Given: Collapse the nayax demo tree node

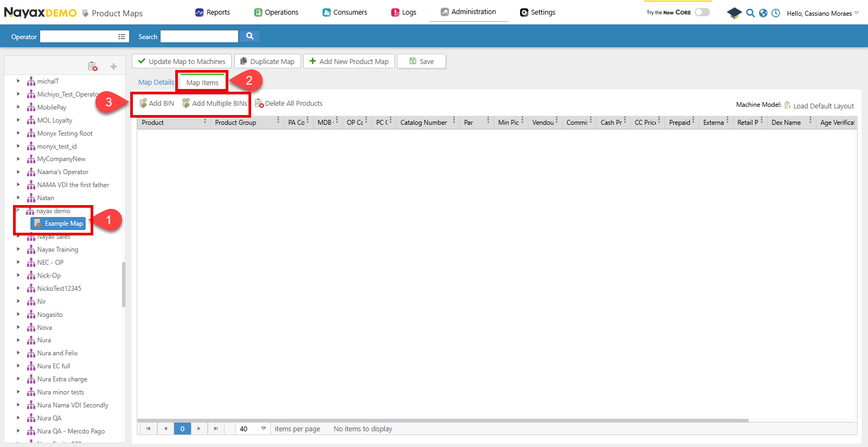Looking at the screenshot, I should pos(18,210).
